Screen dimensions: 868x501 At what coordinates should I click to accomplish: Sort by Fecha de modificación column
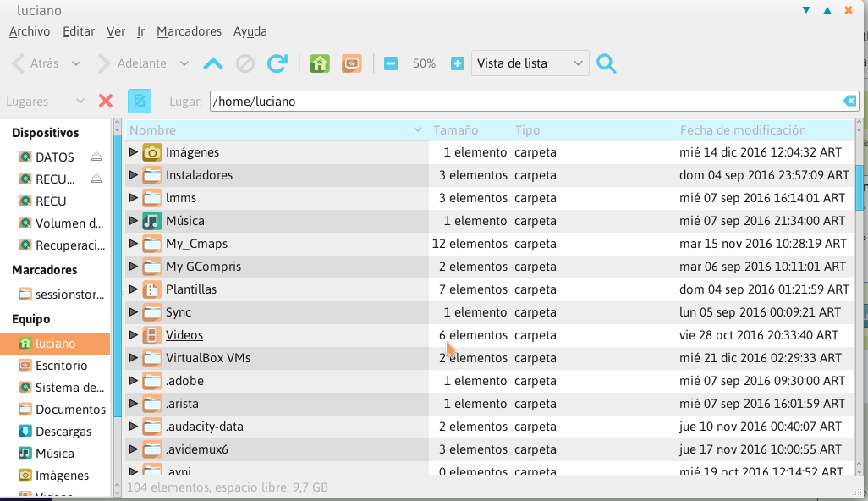coord(765,130)
